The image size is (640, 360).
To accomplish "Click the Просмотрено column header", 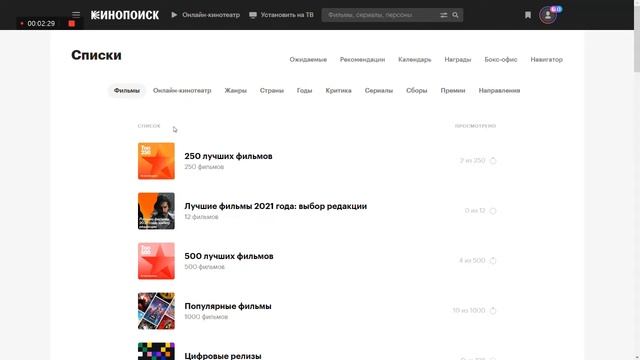I will tap(476, 126).
